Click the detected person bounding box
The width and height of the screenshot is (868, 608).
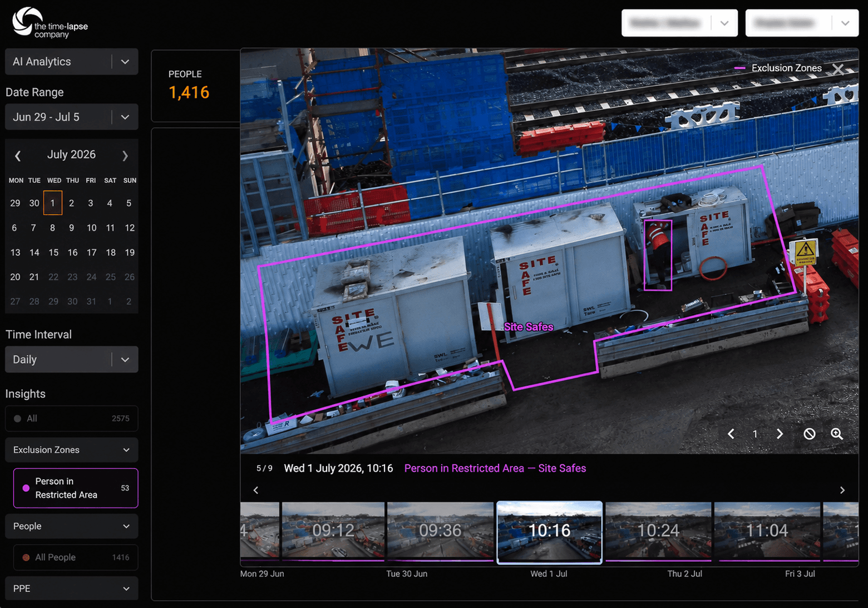click(x=658, y=255)
